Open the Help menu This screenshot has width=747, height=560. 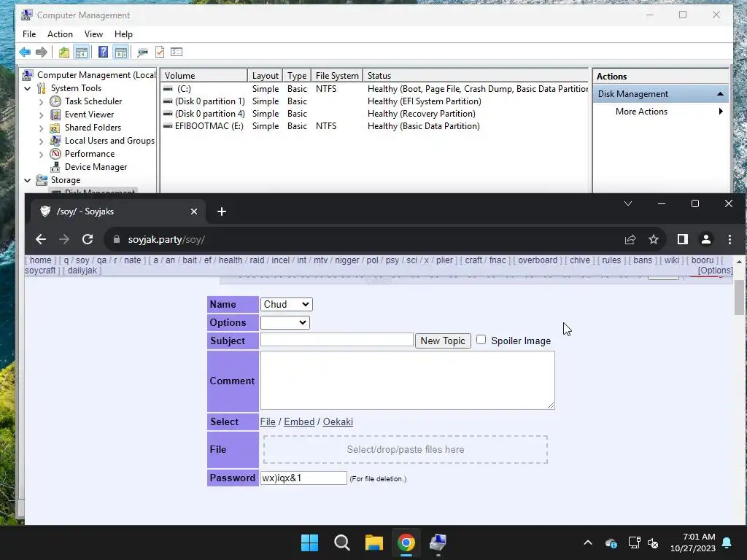[x=123, y=34]
